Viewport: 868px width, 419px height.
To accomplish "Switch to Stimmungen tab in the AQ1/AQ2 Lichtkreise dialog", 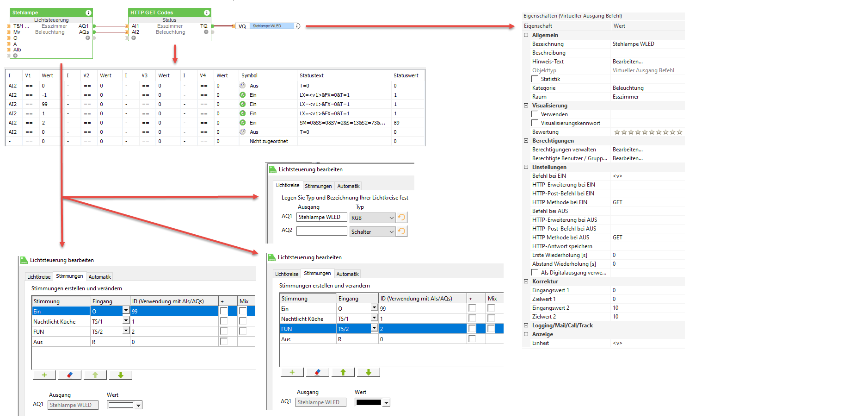I will point(318,186).
